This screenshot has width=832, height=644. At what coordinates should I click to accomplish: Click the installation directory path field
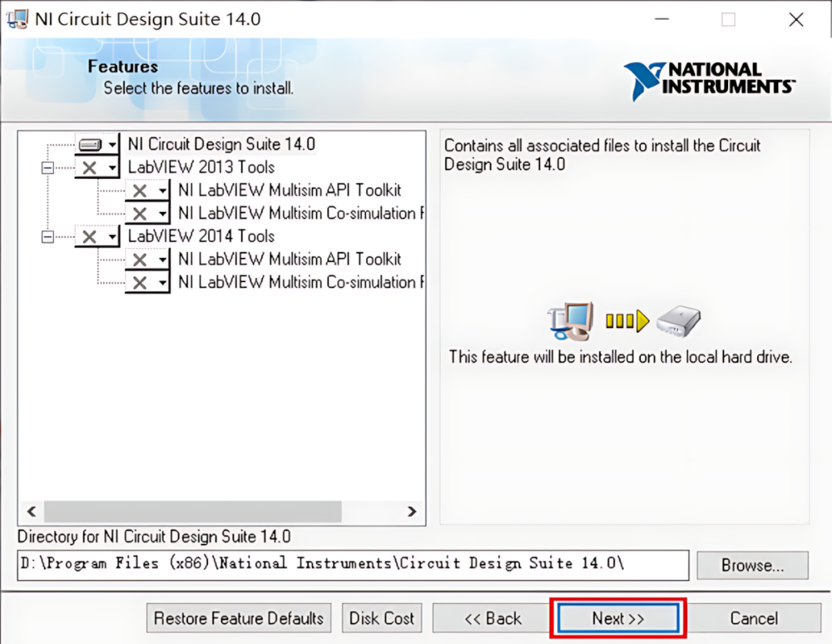click(x=353, y=565)
